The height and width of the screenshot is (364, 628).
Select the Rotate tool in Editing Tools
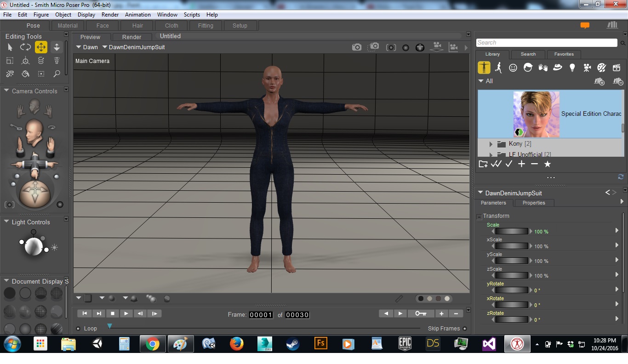[x=25, y=47]
